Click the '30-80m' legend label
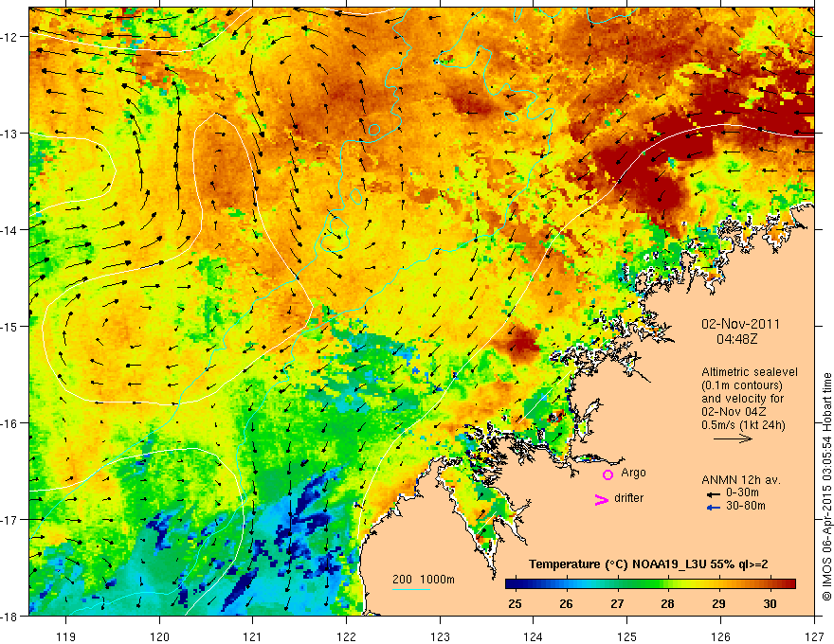 [x=746, y=506]
